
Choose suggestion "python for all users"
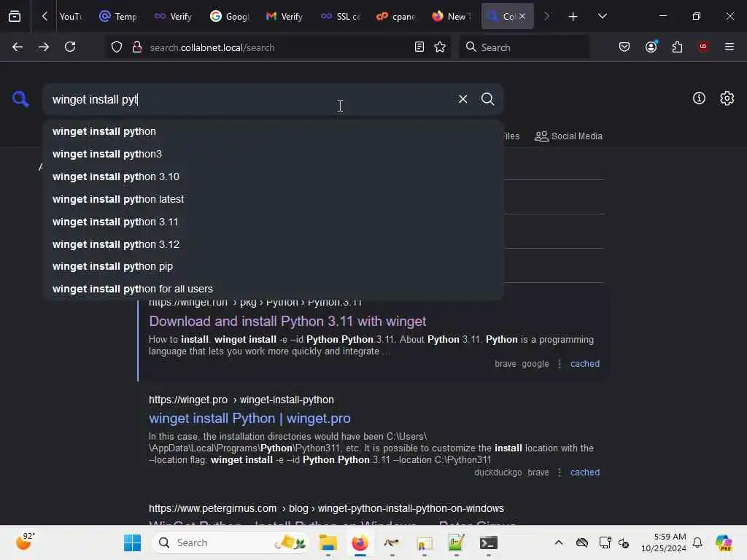pos(273,289)
